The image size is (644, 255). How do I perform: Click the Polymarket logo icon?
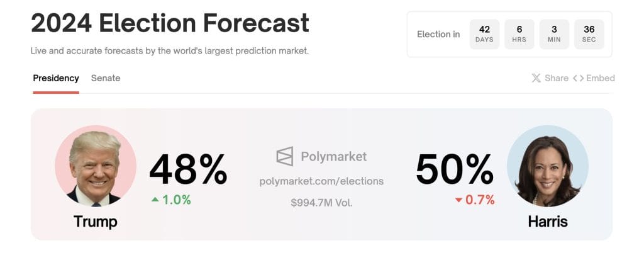pos(285,156)
